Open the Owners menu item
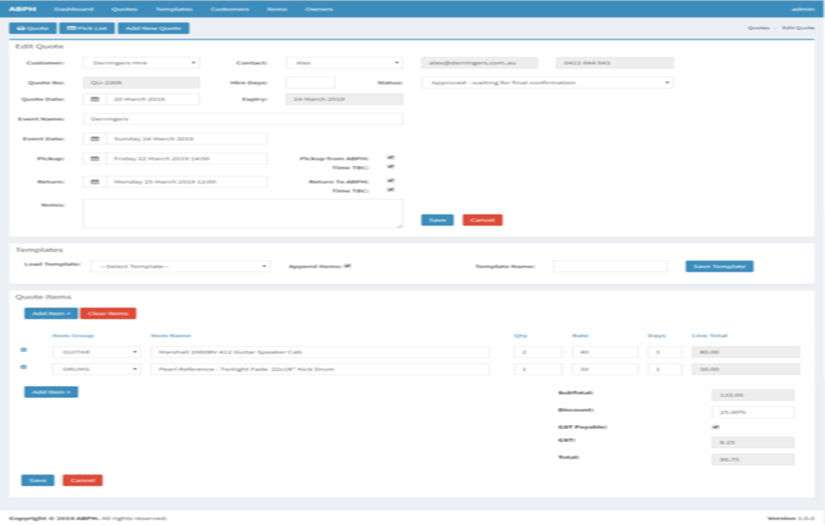The height and width of the screenshot is (525, 825). [319, 9]
